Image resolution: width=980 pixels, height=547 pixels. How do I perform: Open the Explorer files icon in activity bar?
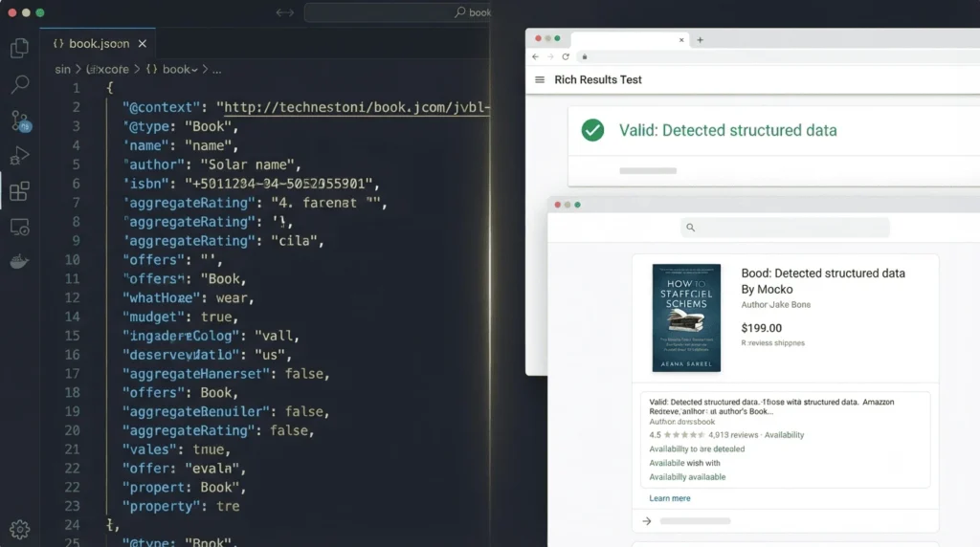(19, 48)
